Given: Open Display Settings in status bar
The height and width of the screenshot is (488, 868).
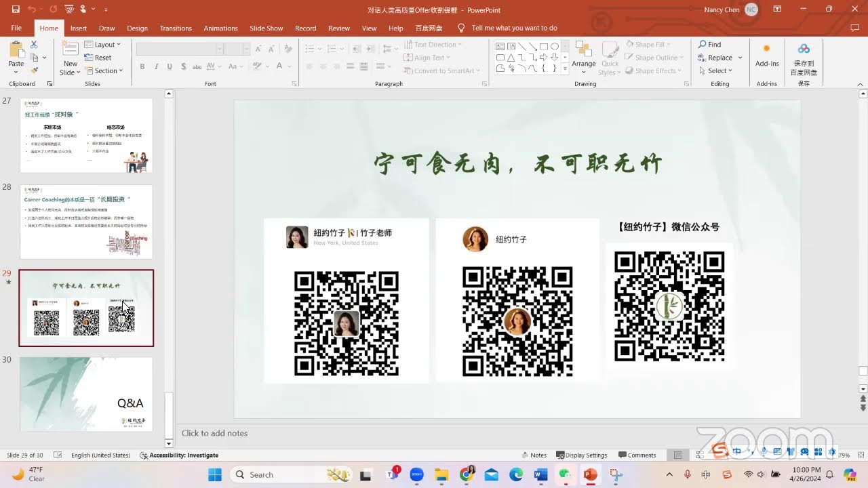Looking at the screenshot, I should 581,455.
